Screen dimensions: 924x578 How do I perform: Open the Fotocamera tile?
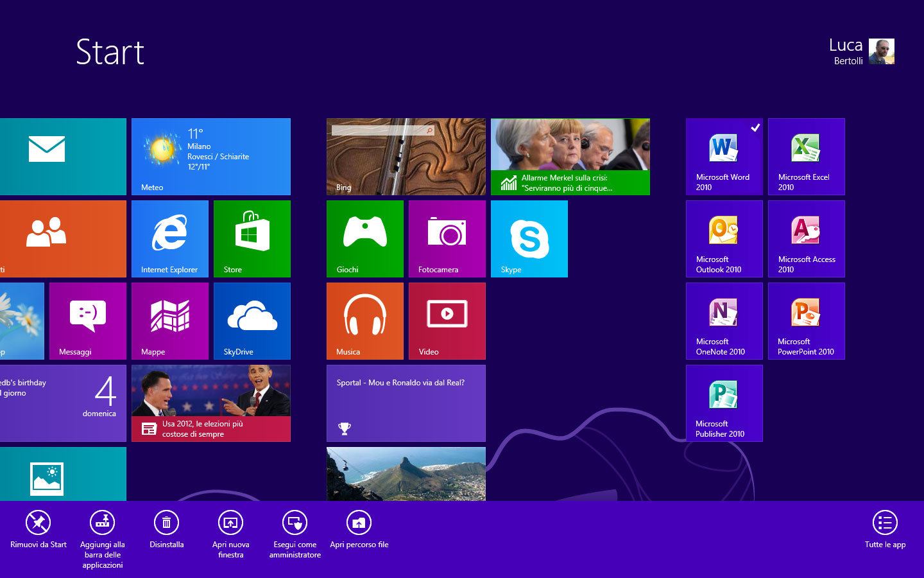coord(447,239)
